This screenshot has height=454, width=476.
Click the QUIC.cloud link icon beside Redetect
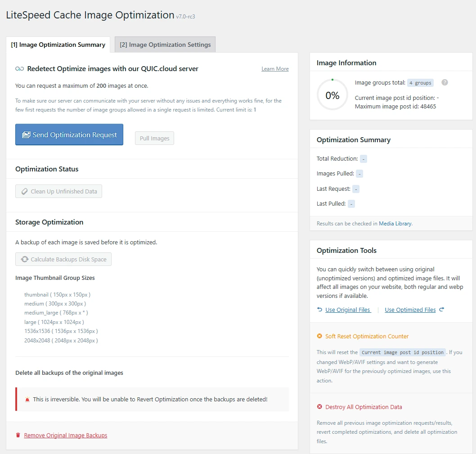(19, 69)
